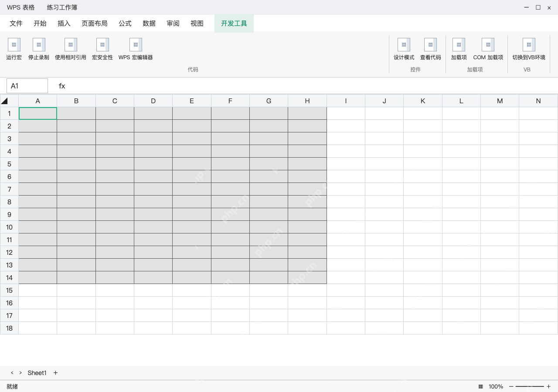The height and width of the screenshot is (392, 558).
Task: Open the 页面布局 tab
Action: tap(95, 24)
